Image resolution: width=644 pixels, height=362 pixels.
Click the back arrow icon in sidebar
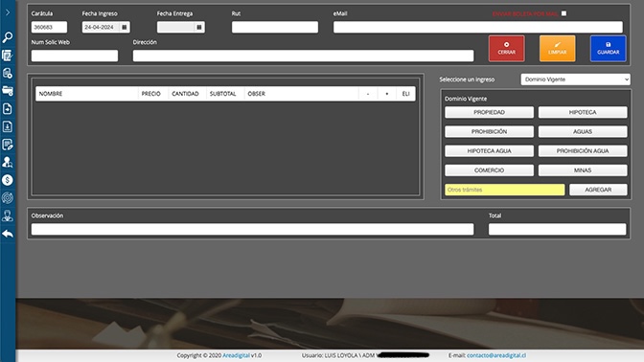[8, 234]
